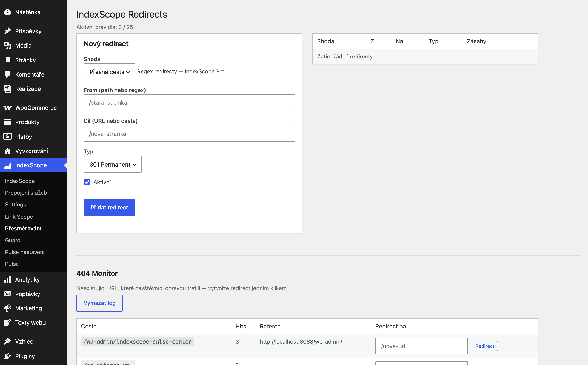
Task: Open Nástěnka menu item
Action: 28,12
